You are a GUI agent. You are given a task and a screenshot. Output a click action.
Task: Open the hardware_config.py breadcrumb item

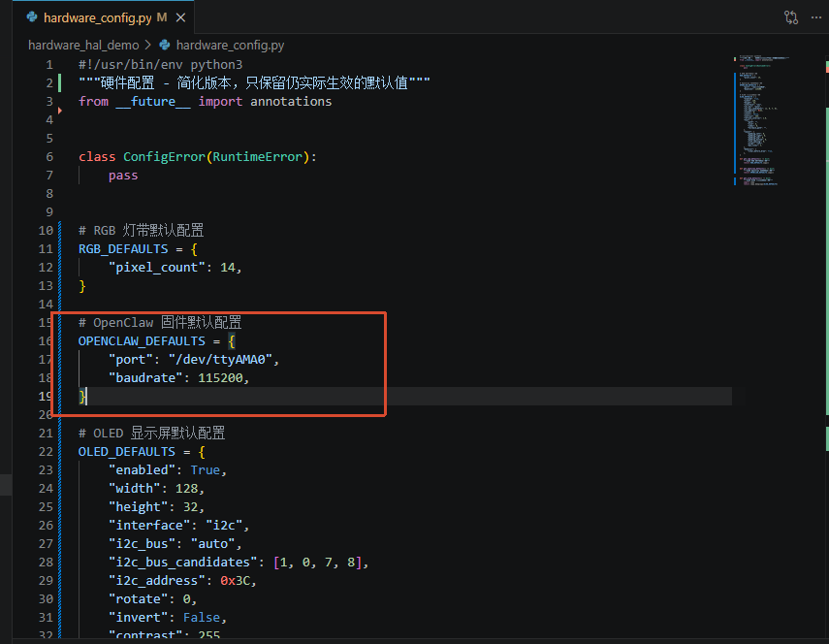pos(230,45)
